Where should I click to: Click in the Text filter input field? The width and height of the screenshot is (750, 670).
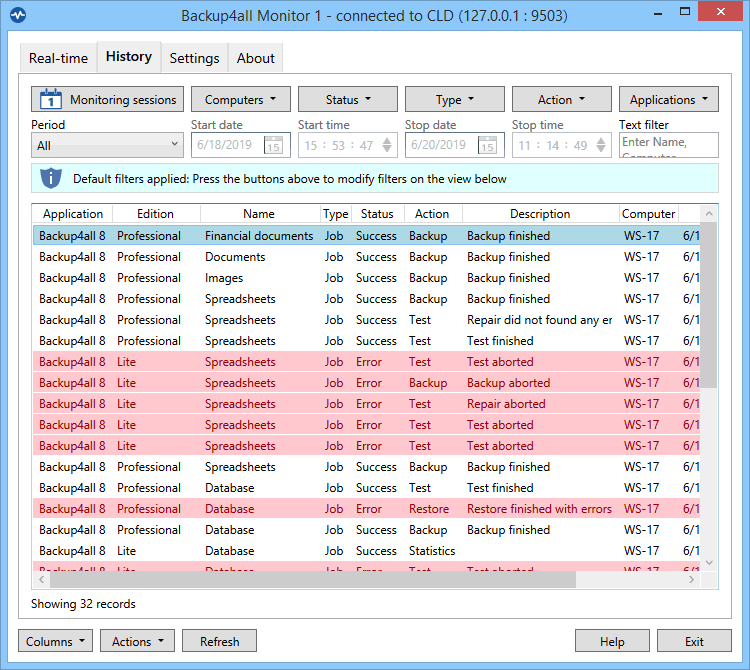(x=669, y=145)
